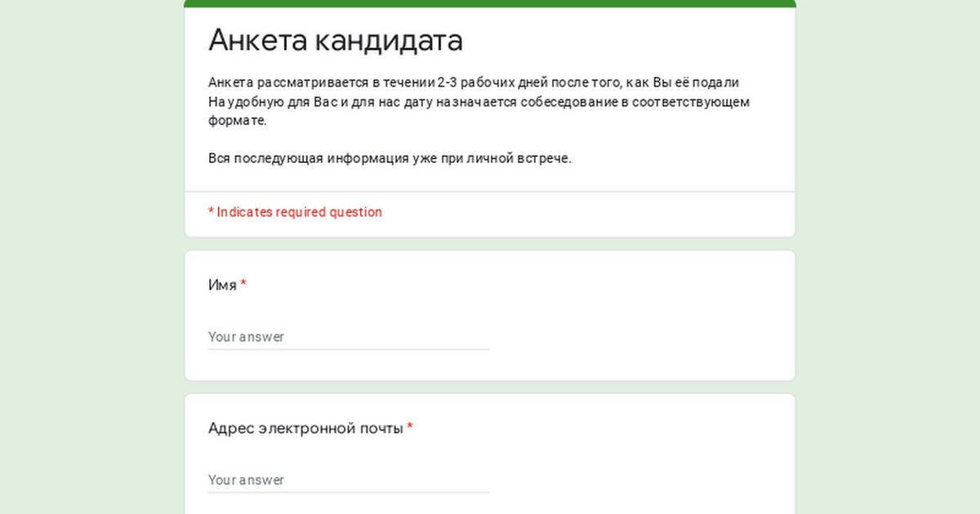This screenshot has height=514, width=980.
Task: Click the description line starting На удобную
Action: coord(479,102)
